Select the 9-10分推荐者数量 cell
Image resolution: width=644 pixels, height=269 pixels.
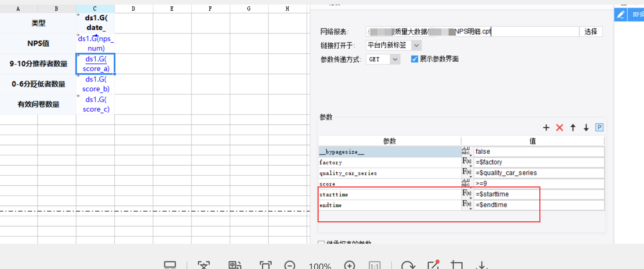pos(38,64)
